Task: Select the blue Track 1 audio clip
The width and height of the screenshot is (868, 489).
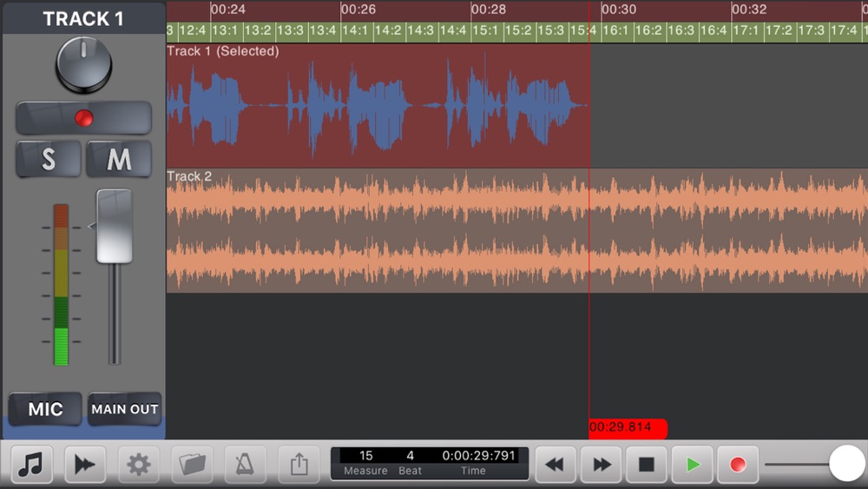Action: click(378, 105)
